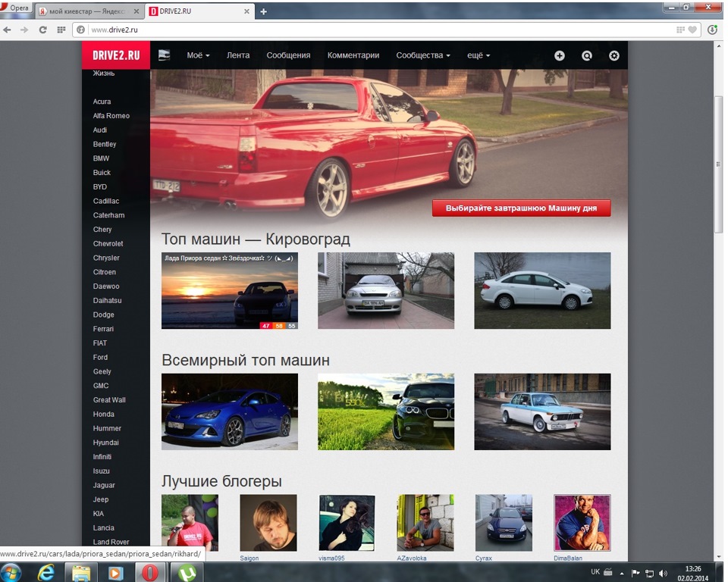Open the Land Rover brand link
The image size is (728, 582).
point(111,542)
